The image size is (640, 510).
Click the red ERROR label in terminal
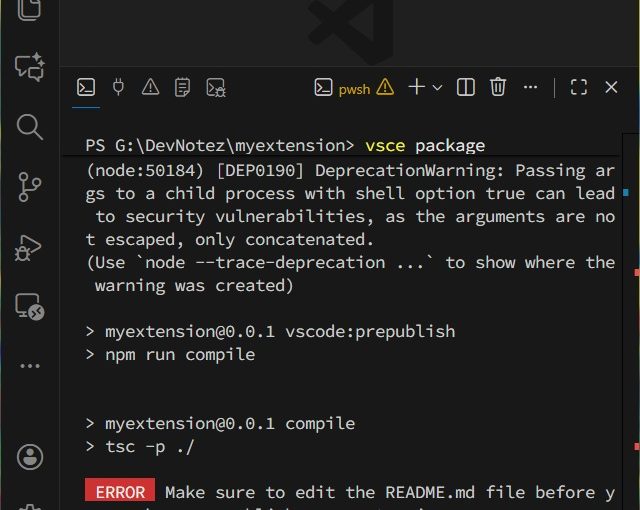click(x=120, y=490)
